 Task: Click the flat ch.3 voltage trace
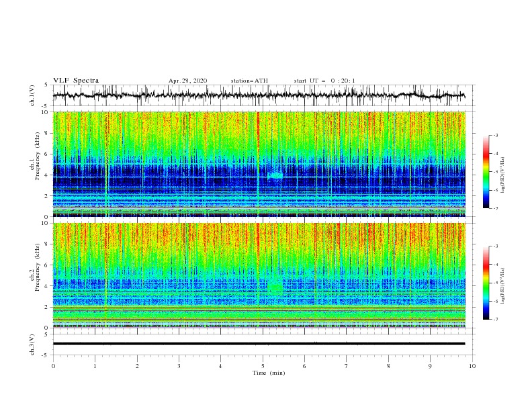click(259, 344)
